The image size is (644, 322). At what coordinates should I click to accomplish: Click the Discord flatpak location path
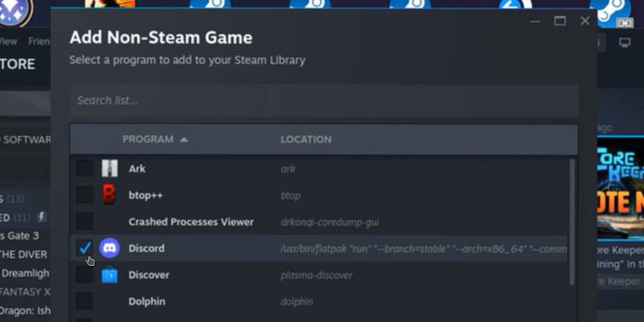(x=423, y=249)
